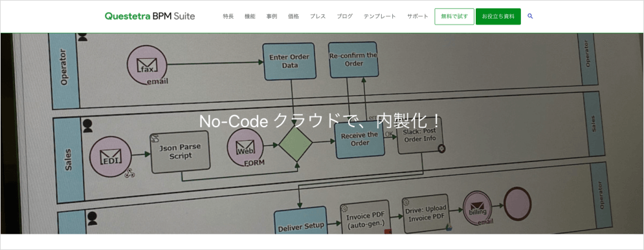The width and height of the screenshot is (644, 250).
Task: Open the 事例 menu item
Action: (x=271, y=16)
